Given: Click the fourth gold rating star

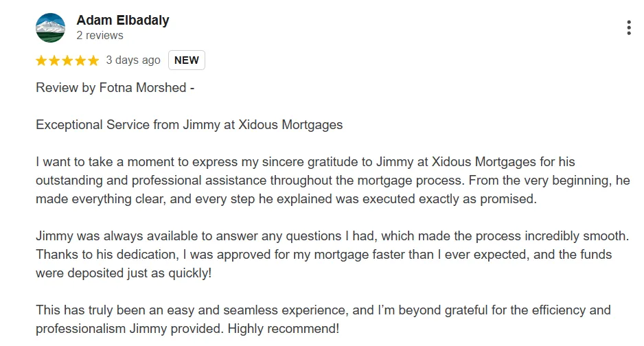Looking at the screenshot, I should pos(80,60).
